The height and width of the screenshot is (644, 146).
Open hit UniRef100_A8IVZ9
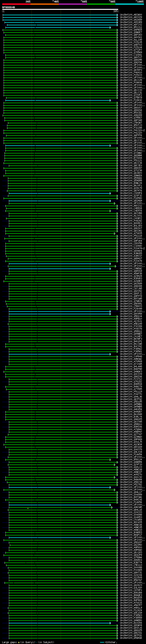131,18
